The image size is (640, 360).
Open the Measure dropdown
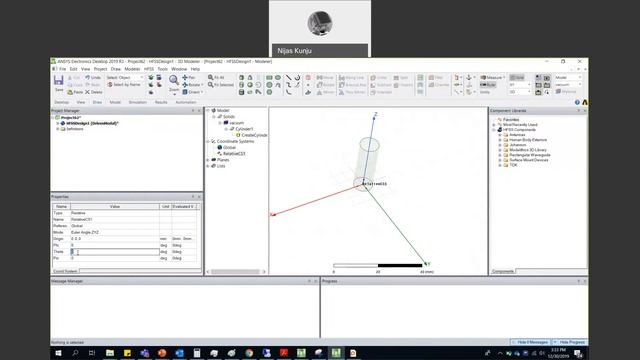click(492, 78)
